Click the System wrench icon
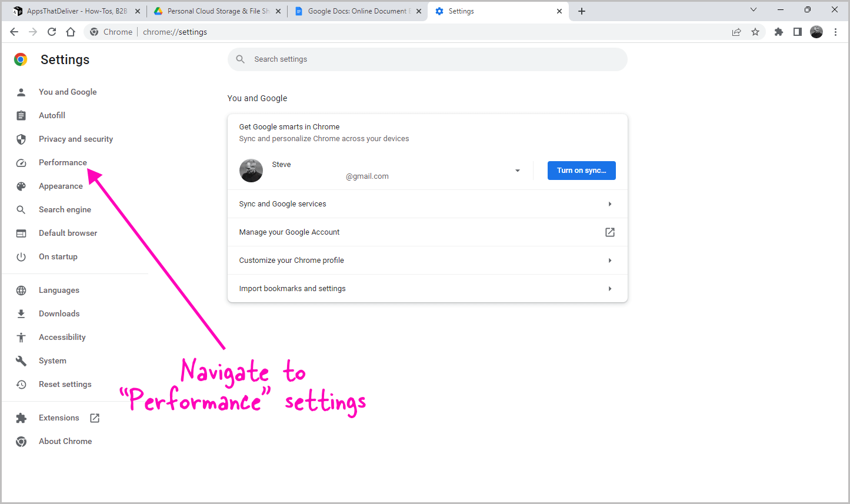This screenshot has width=850, height=504. point(21,361)
